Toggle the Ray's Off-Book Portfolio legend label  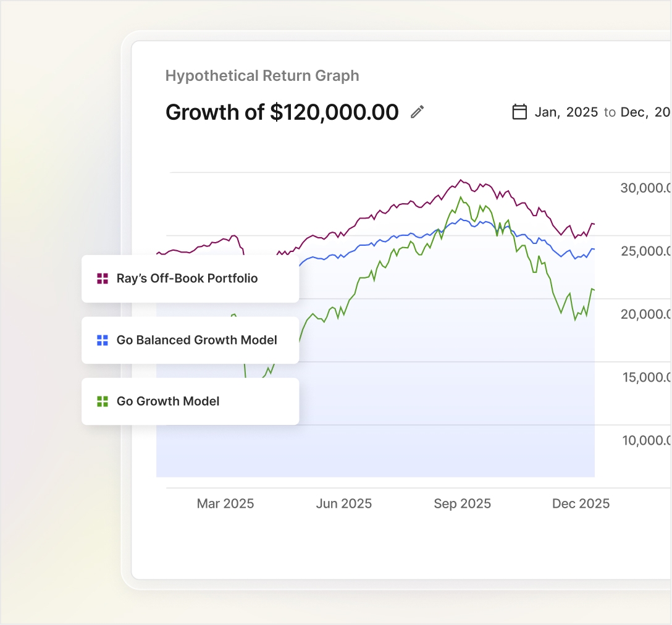[187, 279]
